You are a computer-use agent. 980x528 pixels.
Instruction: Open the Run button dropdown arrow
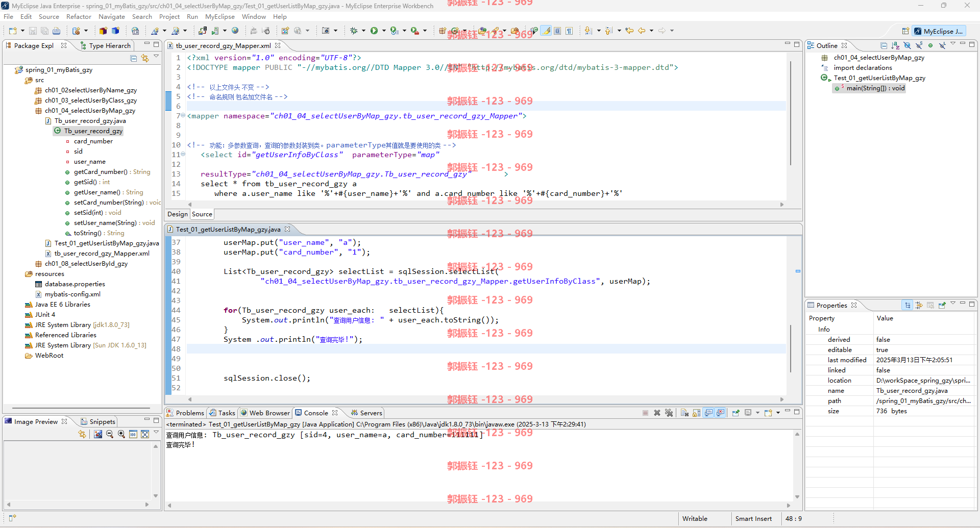[384, 31]
